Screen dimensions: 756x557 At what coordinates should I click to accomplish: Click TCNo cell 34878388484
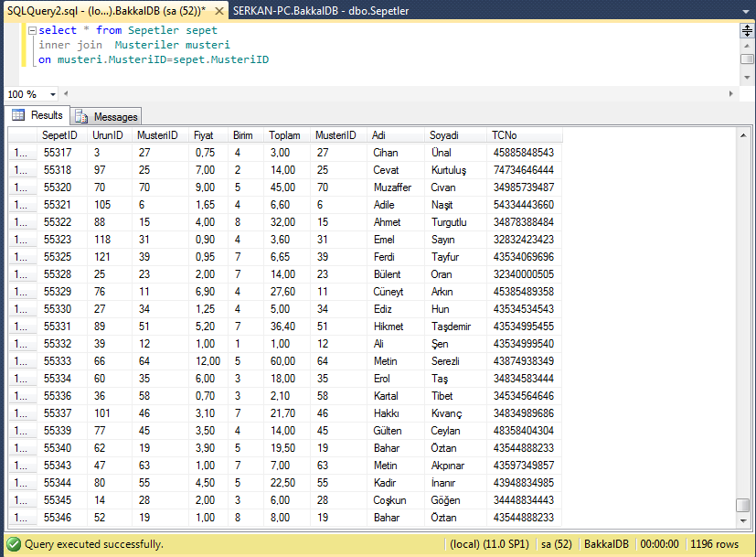[525, 222]
